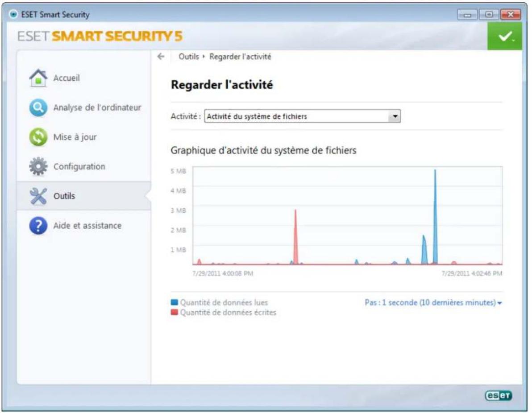Click the Outils breadcrumb link

[189, 57]
